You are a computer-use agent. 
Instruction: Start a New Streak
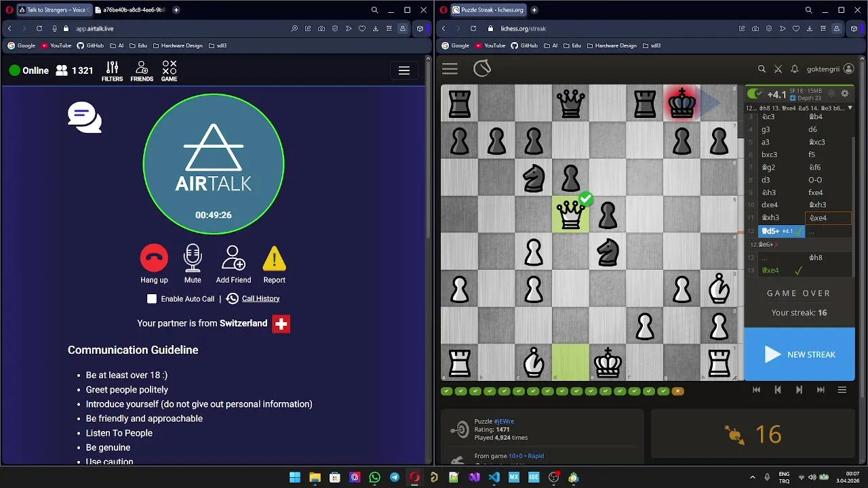800,354
